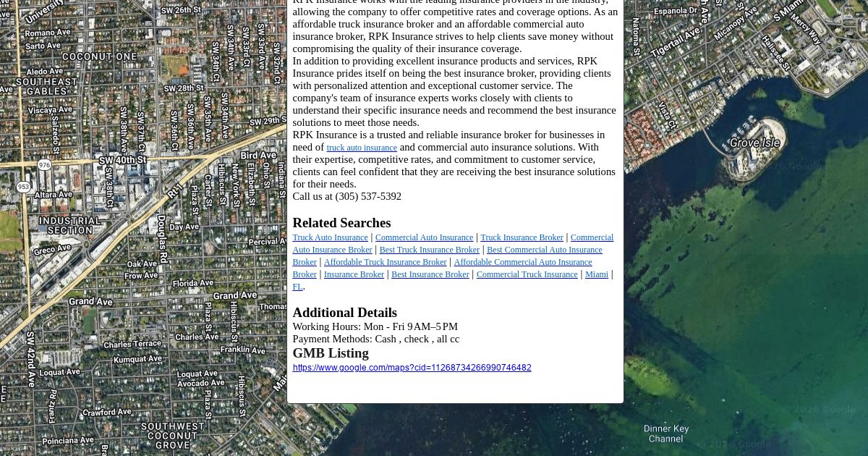
Task: Click the 'Southeast Gables' neighborhood label
Action: 46,87
